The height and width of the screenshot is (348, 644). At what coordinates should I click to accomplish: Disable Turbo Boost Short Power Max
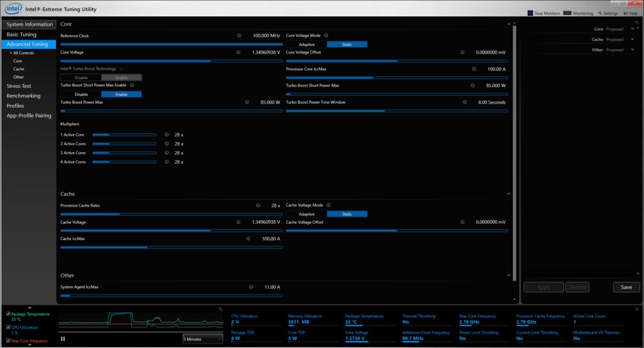(81, 94)
